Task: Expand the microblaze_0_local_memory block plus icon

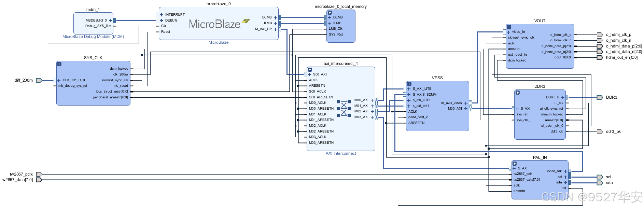Action: pos(330,13)
